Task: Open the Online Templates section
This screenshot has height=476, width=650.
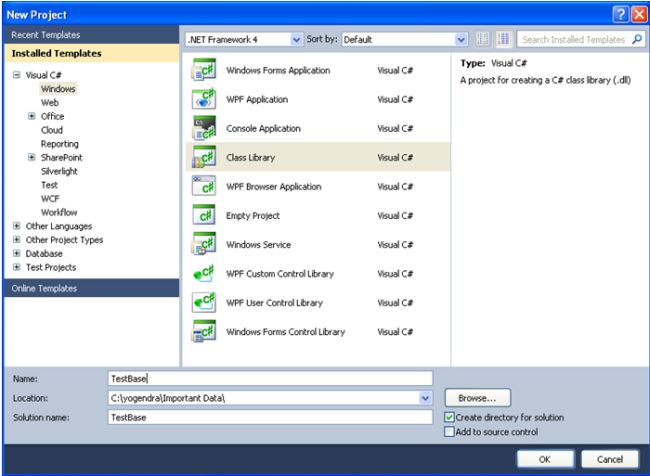Action: click(x=92, y=288)
